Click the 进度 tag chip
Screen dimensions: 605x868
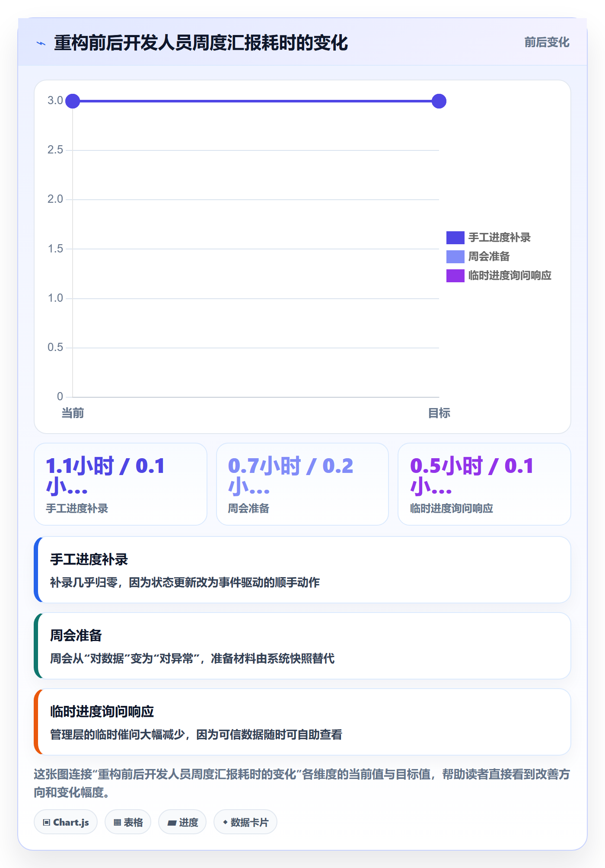point(182,822)
